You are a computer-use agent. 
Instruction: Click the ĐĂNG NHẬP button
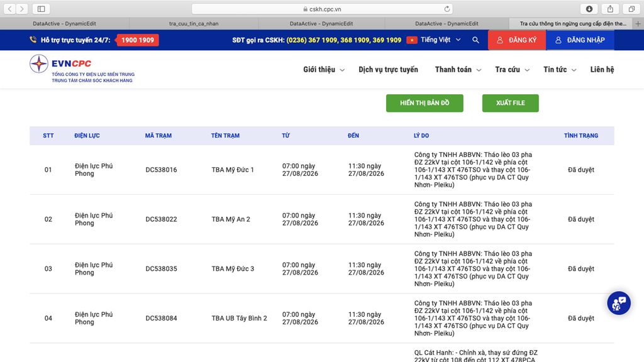(580, 40)
